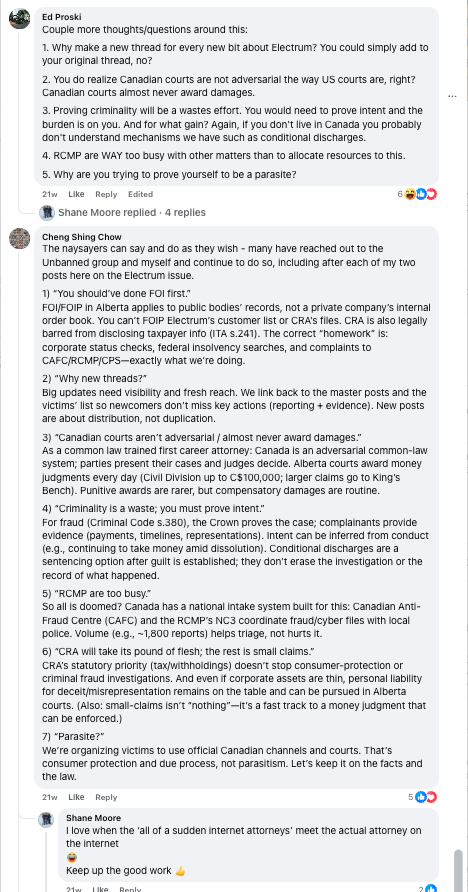Click Shane Moore's reply avatar
This screenshot has width=468, height=892.
(x=46, y=820)
